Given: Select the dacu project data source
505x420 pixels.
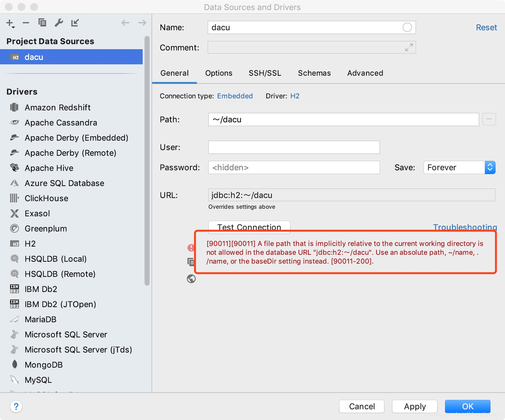Looking at the screenshot, I should tap(71, 57).
